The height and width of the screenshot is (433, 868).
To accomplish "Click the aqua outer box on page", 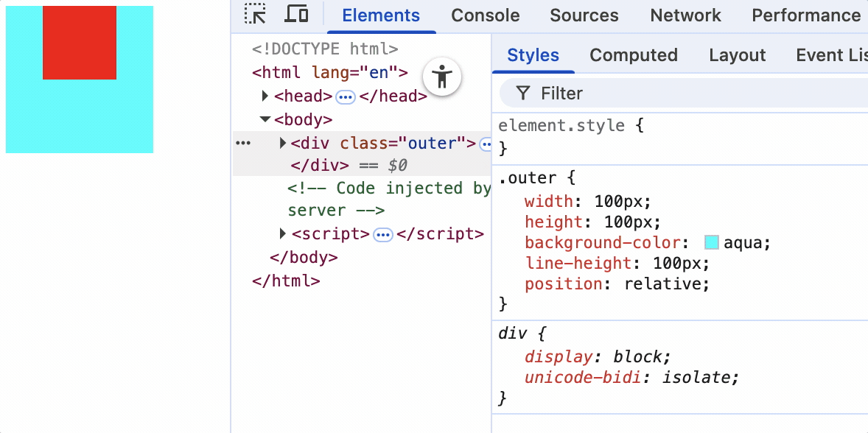I will 79,116.
